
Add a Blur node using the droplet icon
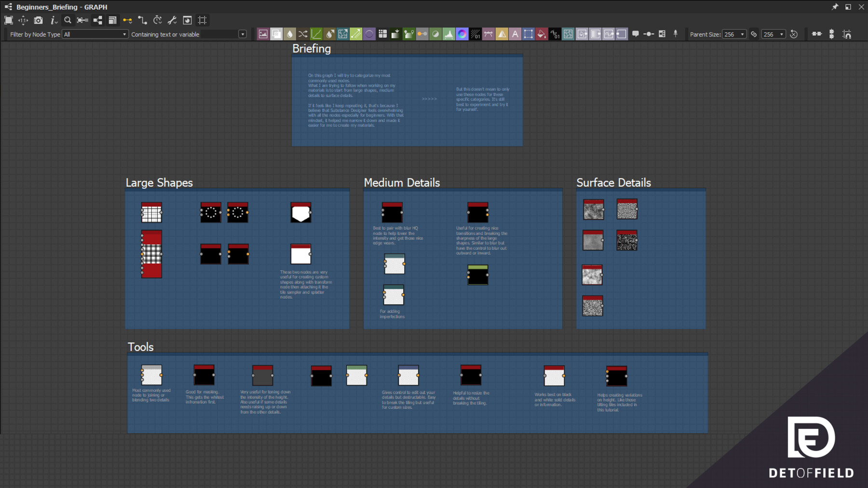pyautogui.click(x=289, y=34)
